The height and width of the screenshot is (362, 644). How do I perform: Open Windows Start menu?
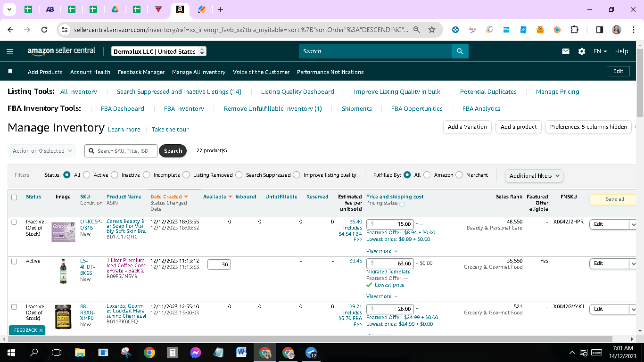[11, 352]
